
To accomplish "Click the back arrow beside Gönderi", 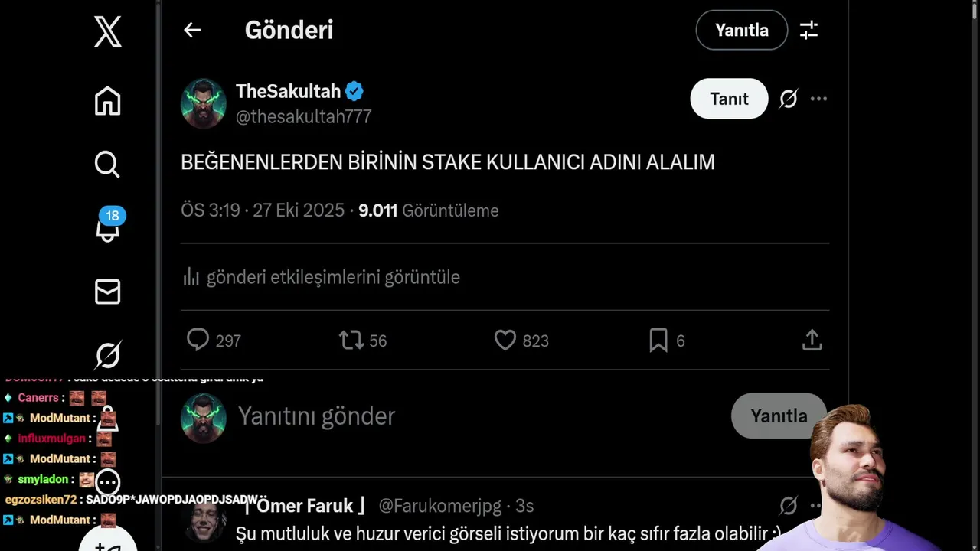I will pos(192,30).
